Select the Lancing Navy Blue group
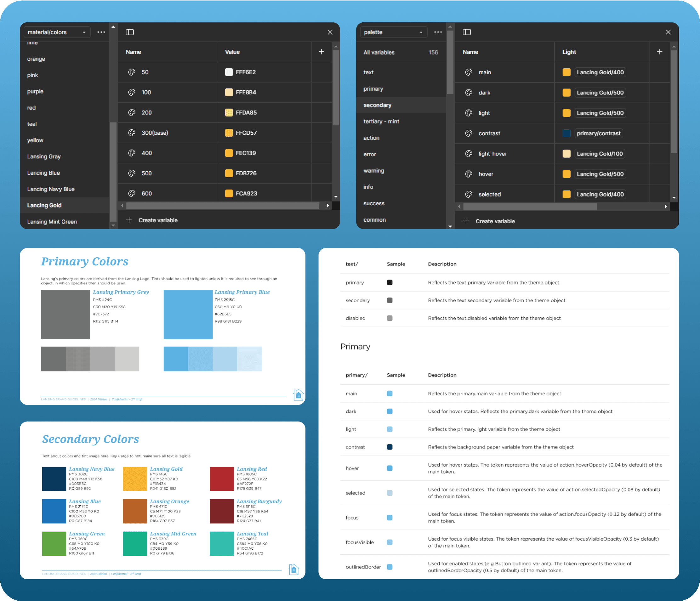This screenshot has width=700, height=601. click(x=65, y=189)
